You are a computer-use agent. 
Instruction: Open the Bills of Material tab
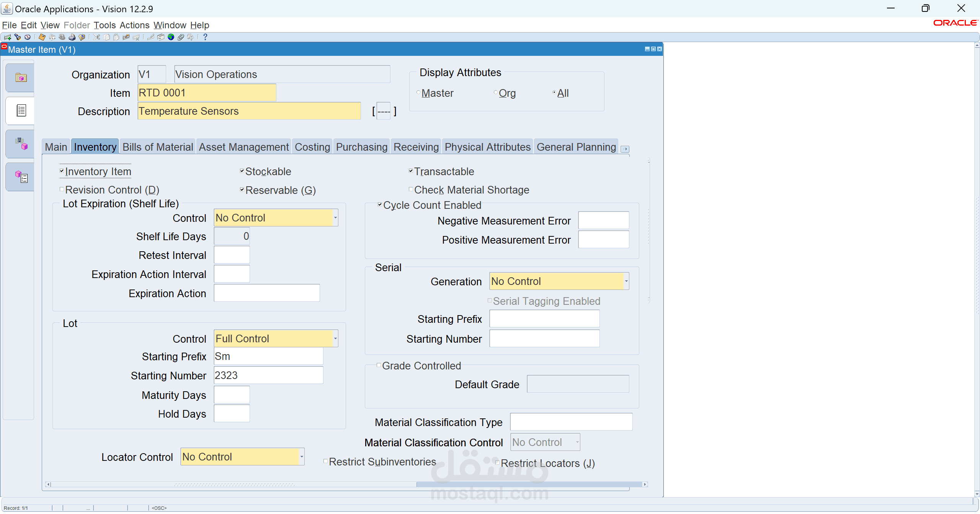tap(158, 147)
